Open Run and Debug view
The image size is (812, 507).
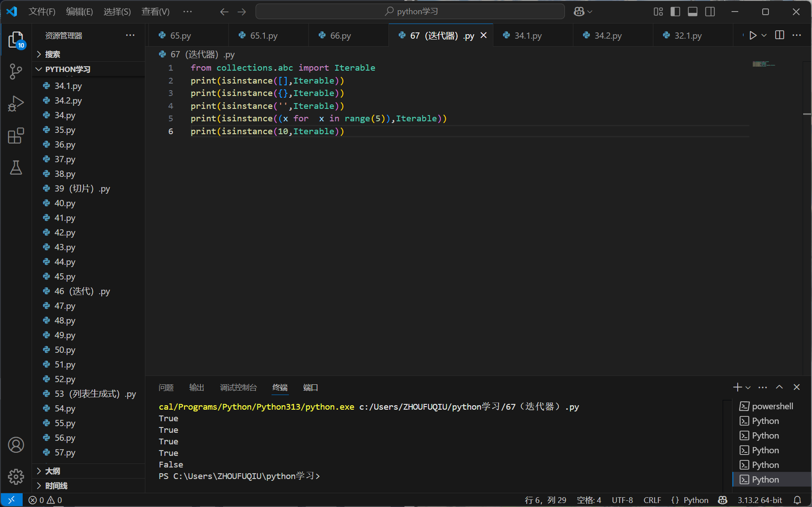click(16, 104)
